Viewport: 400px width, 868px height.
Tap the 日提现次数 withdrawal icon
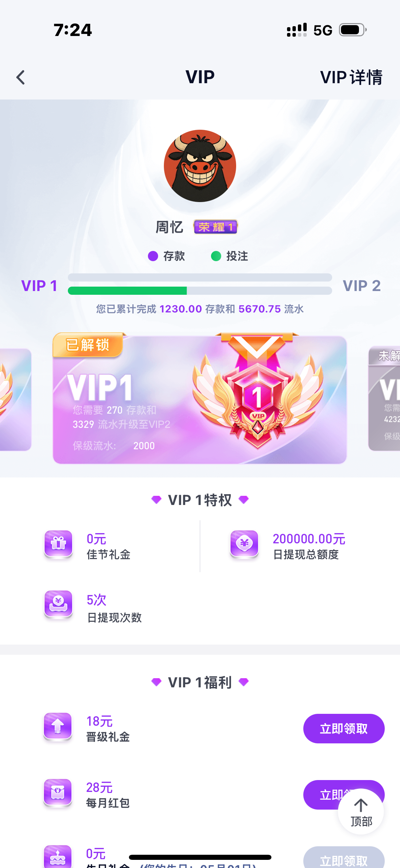(x=58, y=604)
